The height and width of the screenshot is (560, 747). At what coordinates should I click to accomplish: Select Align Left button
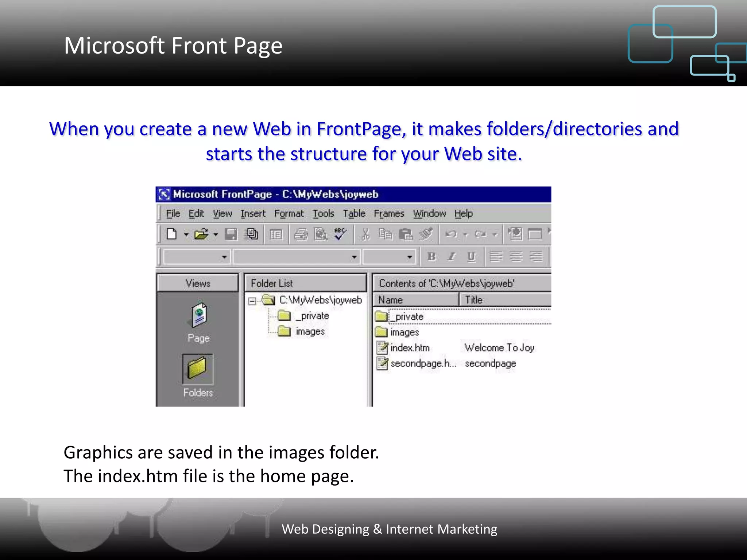point(496,257)
